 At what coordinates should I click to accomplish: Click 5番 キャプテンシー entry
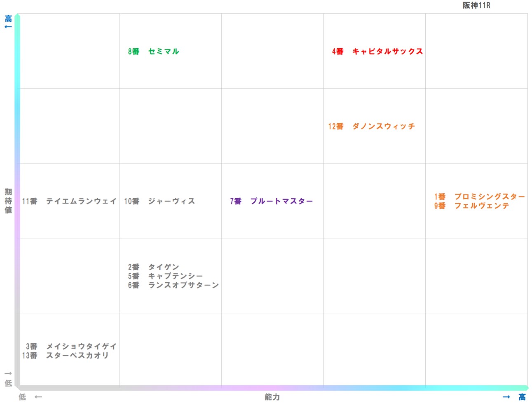165,276
